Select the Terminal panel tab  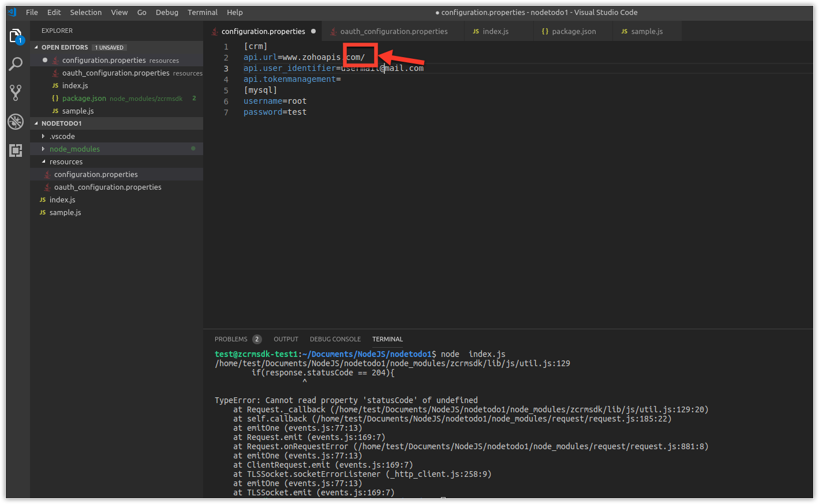(x=387, y=339)
